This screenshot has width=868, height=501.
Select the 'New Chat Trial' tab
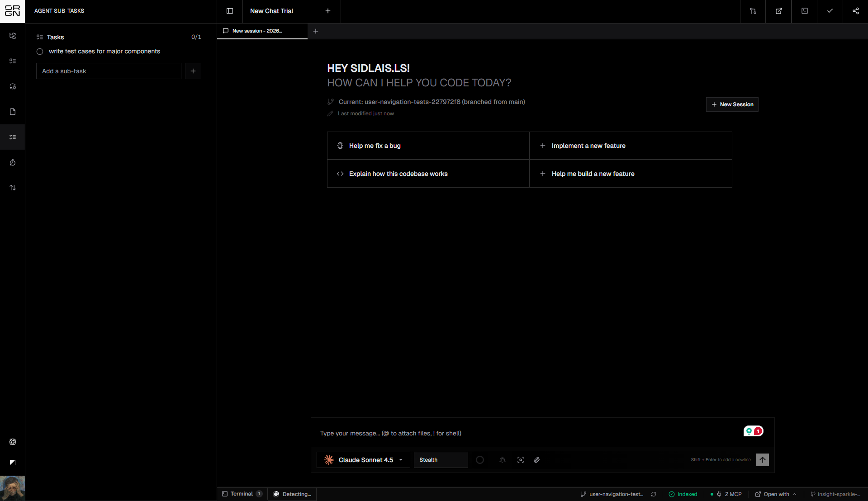(x=271, y=11)
